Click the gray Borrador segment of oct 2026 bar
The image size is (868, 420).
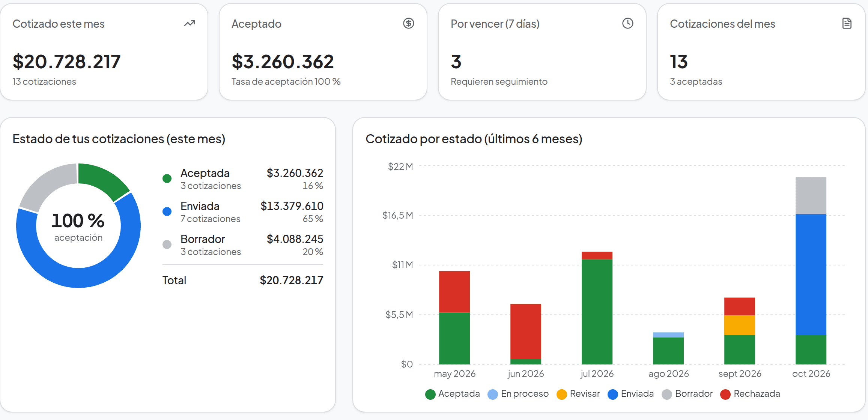[x=811, y=196]
